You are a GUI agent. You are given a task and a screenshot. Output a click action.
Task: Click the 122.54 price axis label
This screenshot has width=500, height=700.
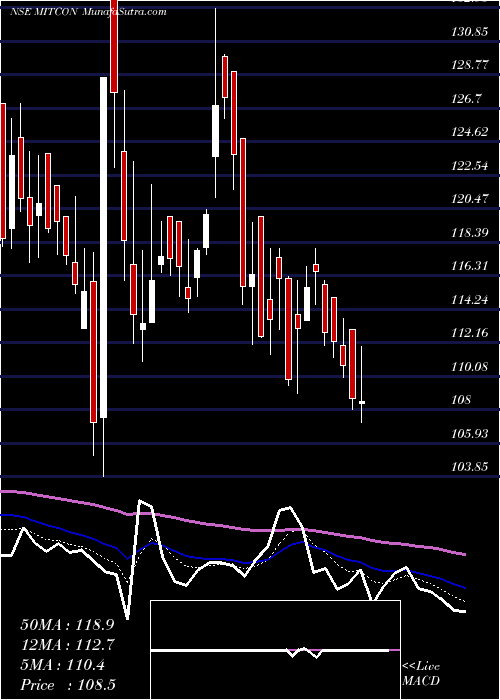[x=469, y=166]
